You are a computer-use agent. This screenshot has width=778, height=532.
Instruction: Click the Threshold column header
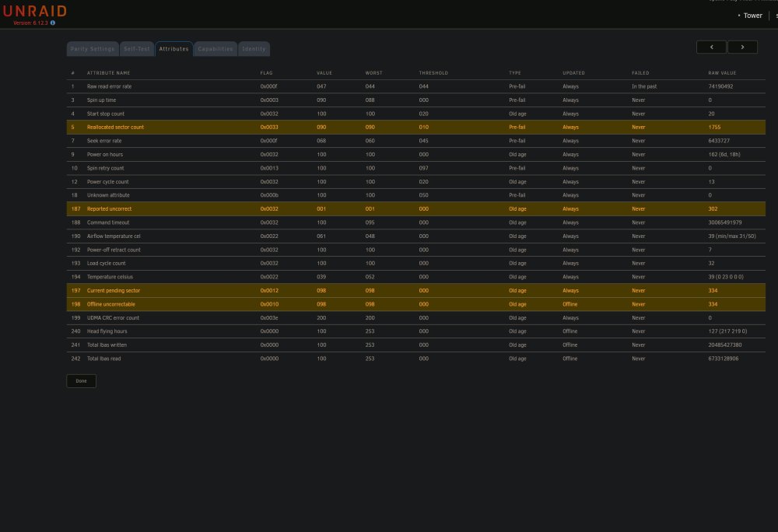tap(433, 73)
